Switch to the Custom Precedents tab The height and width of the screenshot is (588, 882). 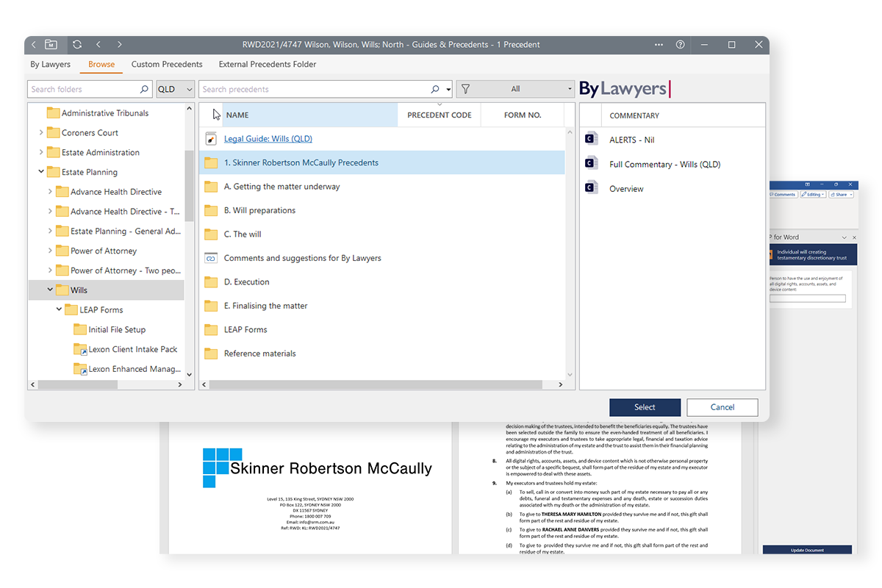tap(167, 65)
